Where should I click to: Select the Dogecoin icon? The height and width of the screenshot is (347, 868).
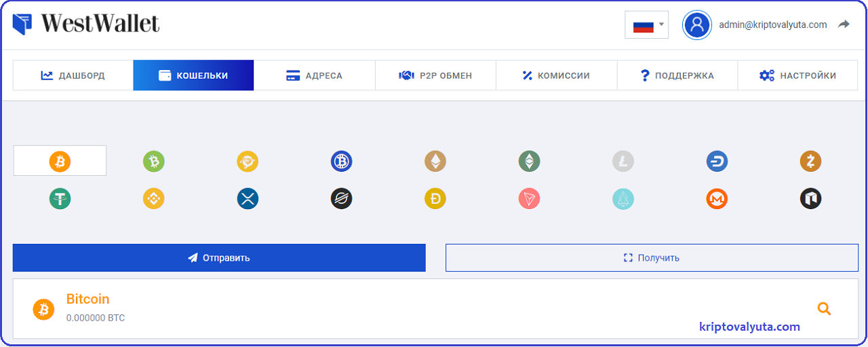(x=435, y=198)
